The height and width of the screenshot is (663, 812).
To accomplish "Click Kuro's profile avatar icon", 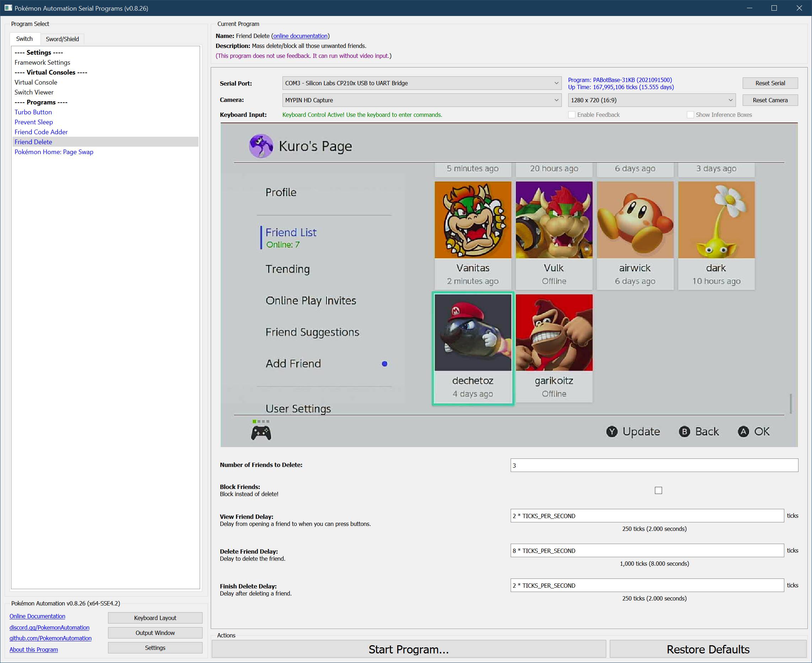I will click(261, 146).
